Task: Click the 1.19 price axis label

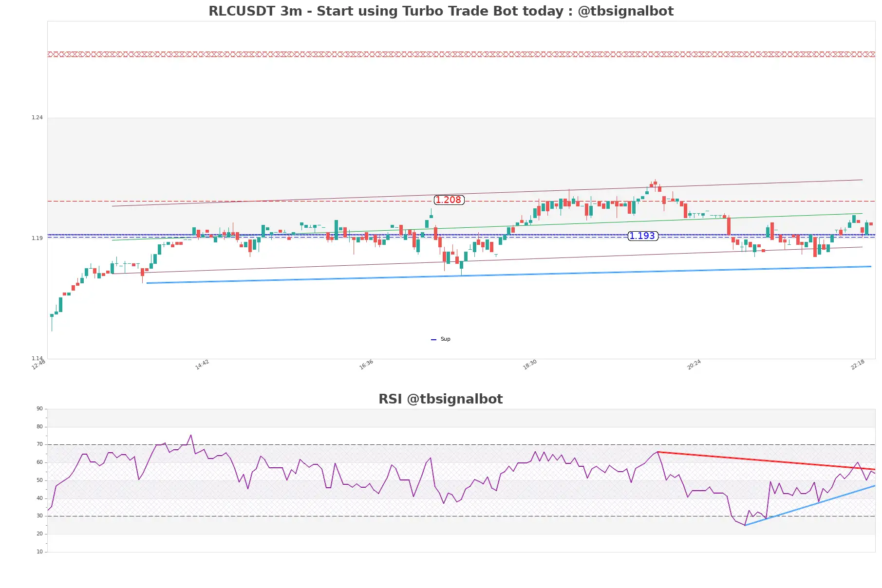Action: pyautogui.click(x=37, y=238)
